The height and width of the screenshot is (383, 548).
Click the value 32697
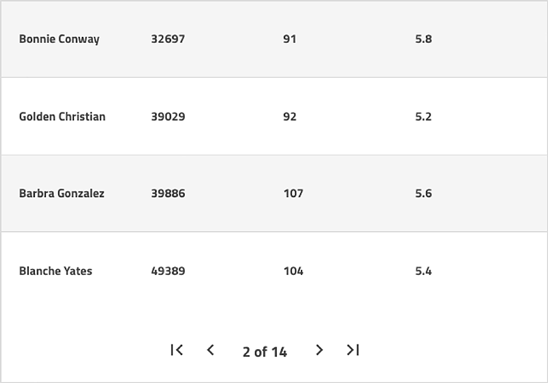168,39
